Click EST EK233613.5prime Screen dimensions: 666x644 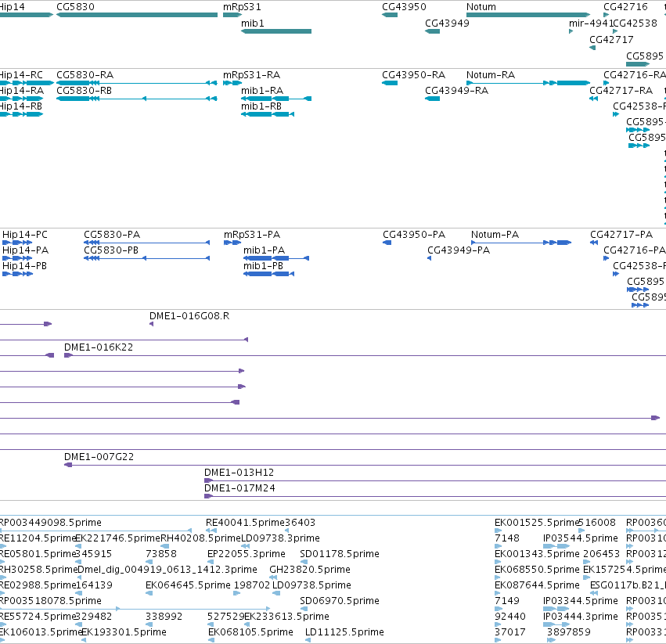pyautogui.click(x=247, y=624)
